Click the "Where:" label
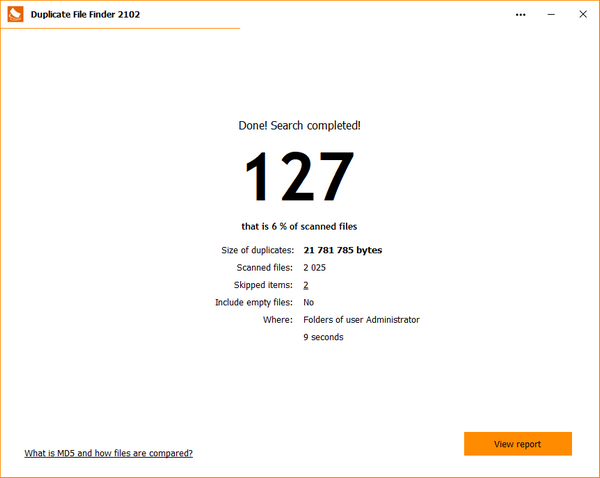Viewport: 600px width, 478px height. [279, 320]
